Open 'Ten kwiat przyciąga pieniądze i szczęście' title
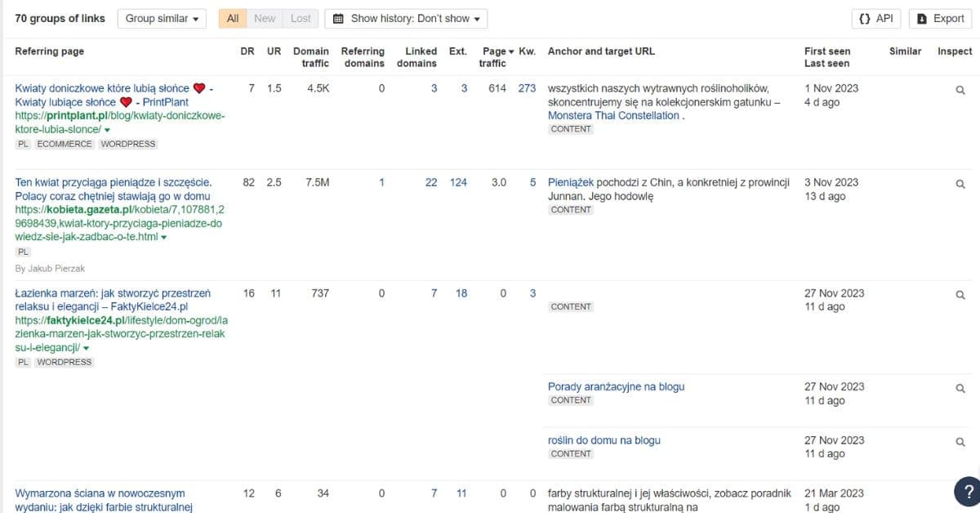 [113, 189]
